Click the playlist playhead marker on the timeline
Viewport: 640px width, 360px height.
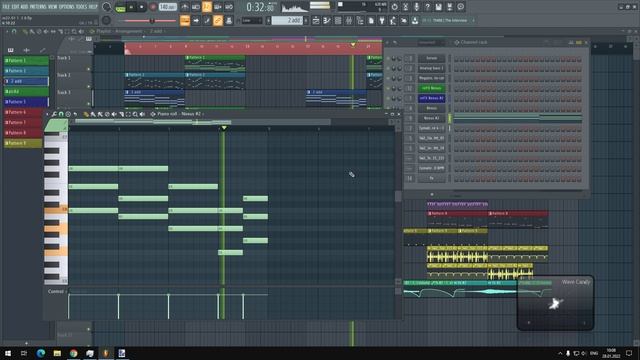point(353,45)
